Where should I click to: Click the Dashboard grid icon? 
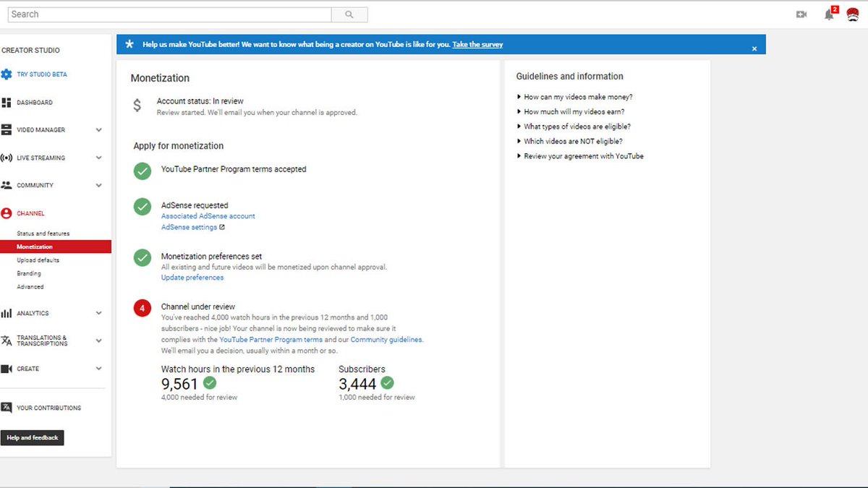[7, 103]
